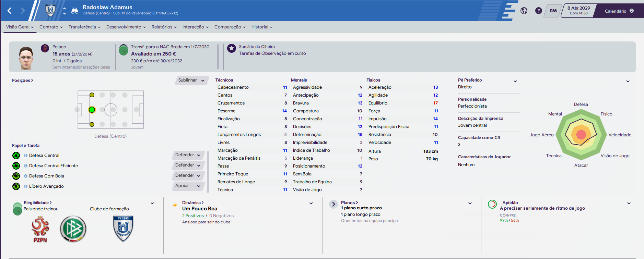The width and height of the screenshot is (644, 259).
Task: Click the world globe icon
Action: (x=524, y=11)
